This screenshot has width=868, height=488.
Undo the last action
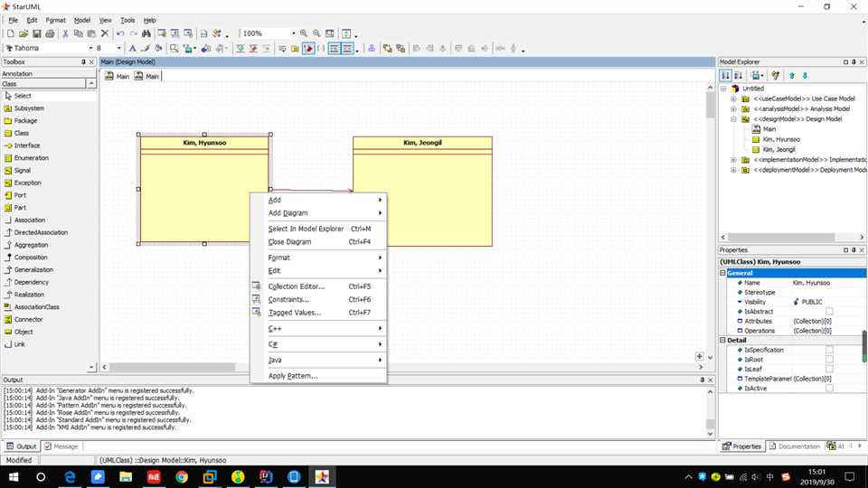coord(120,33)
